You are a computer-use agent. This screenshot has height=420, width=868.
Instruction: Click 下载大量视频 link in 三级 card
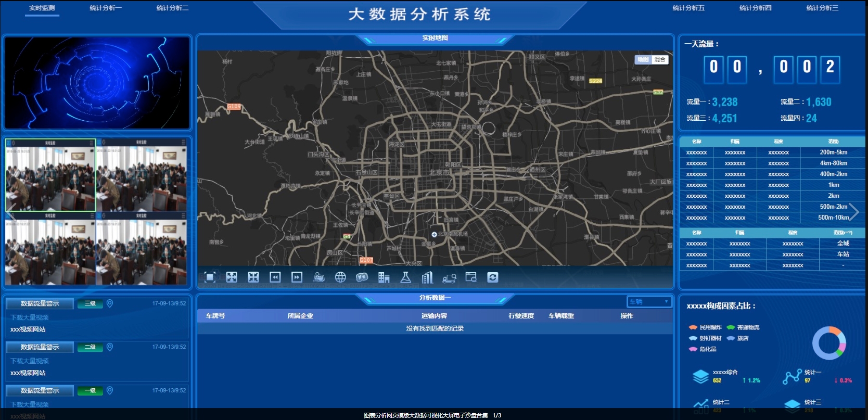point(30,317)
